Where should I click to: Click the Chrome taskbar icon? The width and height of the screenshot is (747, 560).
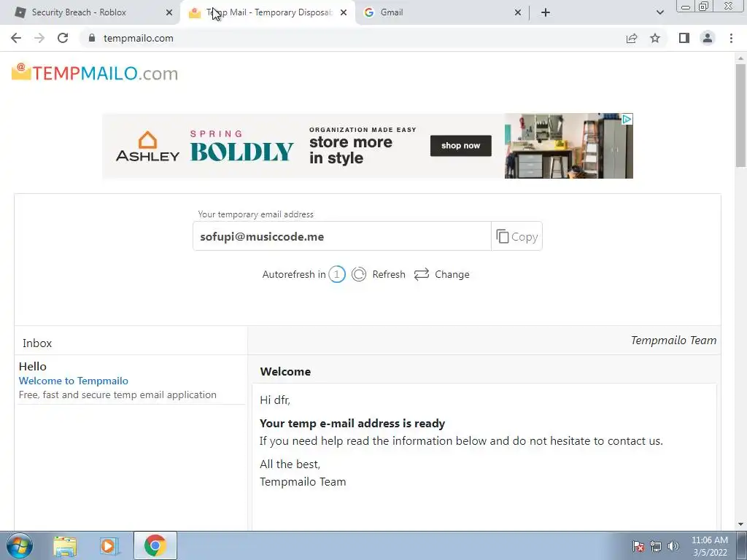155,545
